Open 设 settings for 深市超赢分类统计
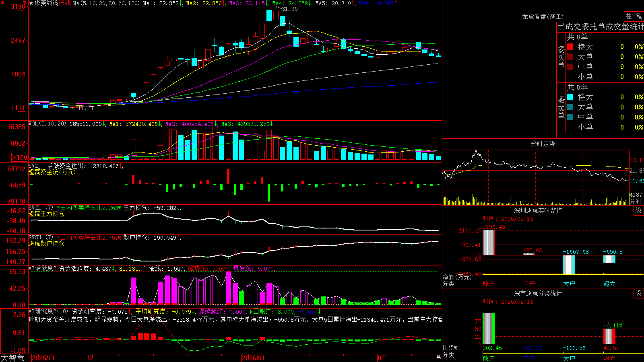Screen dimensions: 644x362 tap(639, 293)
